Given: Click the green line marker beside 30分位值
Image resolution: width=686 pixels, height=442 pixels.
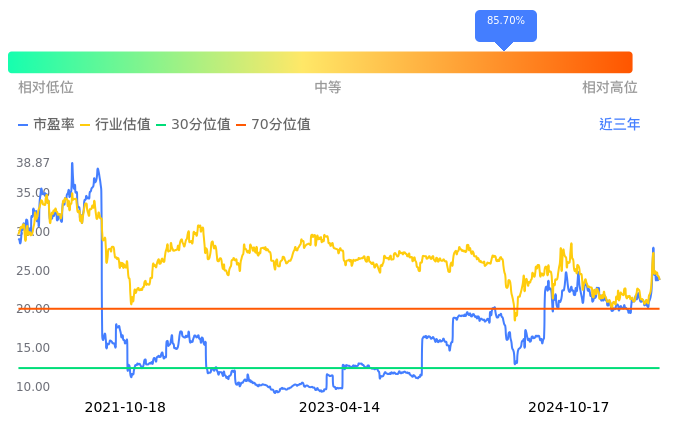Looking at the screenshot, I should point(161,125).
